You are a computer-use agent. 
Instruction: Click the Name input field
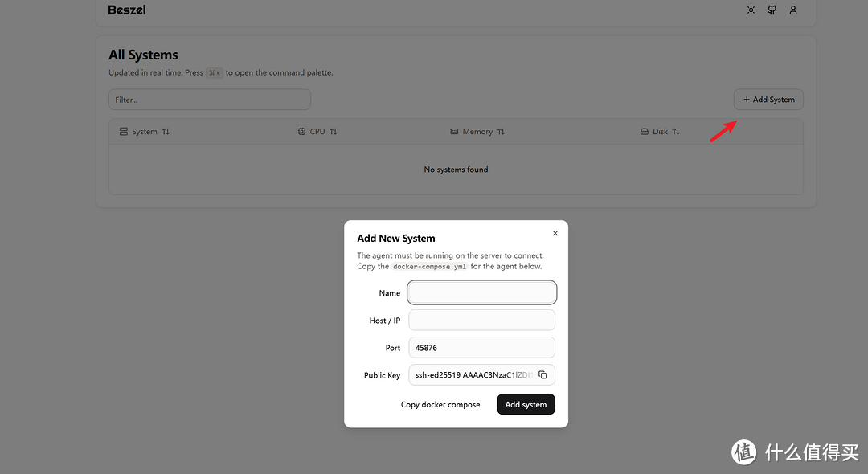481,293
